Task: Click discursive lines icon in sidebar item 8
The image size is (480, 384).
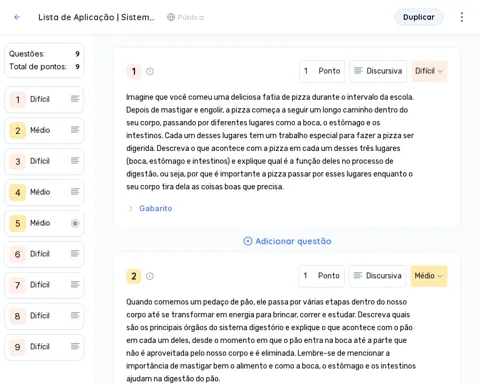Action: tap(75, 316)
